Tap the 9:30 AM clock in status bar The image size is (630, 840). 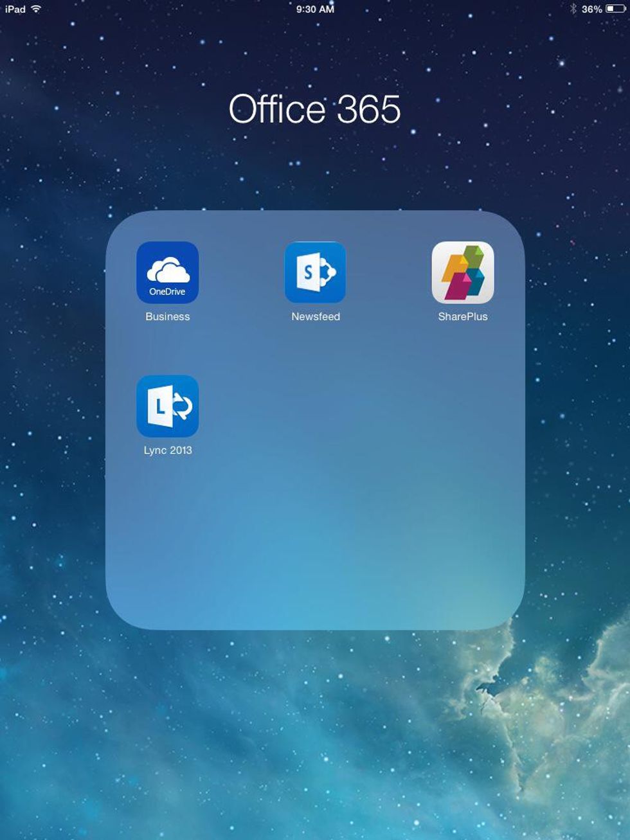[315, 9]
